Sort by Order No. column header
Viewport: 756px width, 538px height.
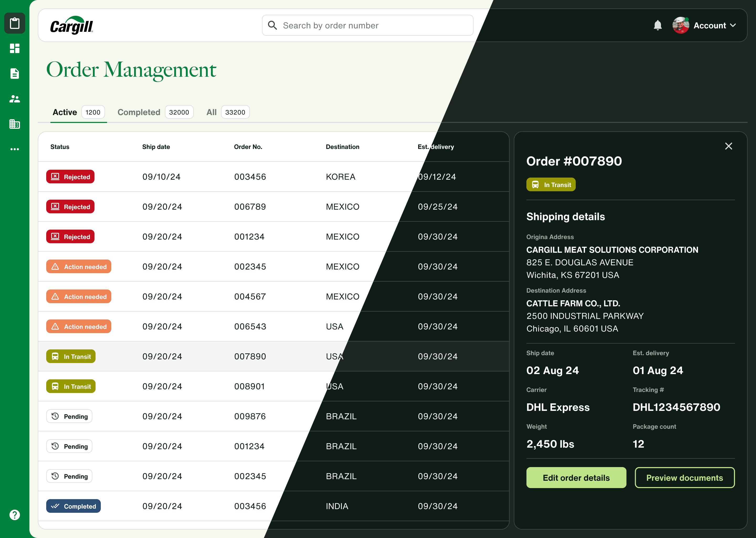click(248, 147)
